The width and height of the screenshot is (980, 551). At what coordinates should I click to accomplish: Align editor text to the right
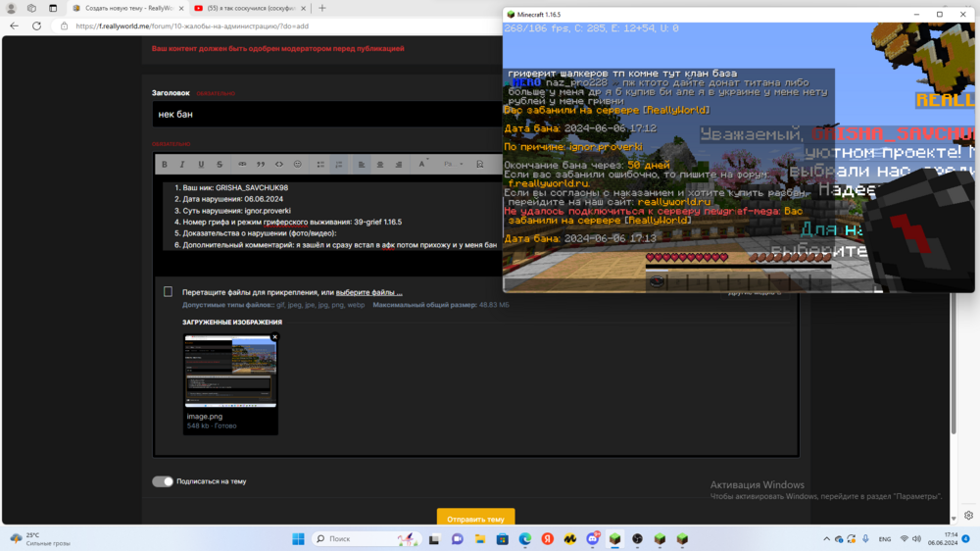pyautogui.click(x=398, y=165)
